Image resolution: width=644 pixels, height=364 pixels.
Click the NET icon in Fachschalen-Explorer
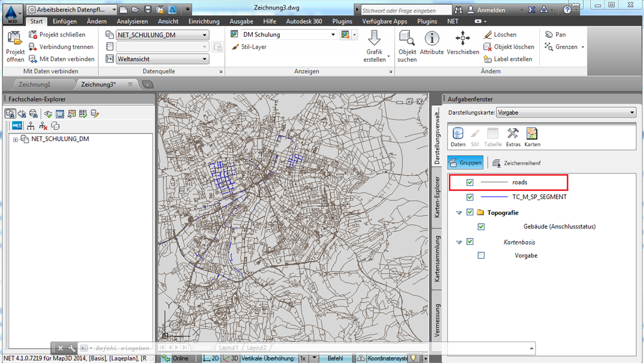(x=17, y=126)
